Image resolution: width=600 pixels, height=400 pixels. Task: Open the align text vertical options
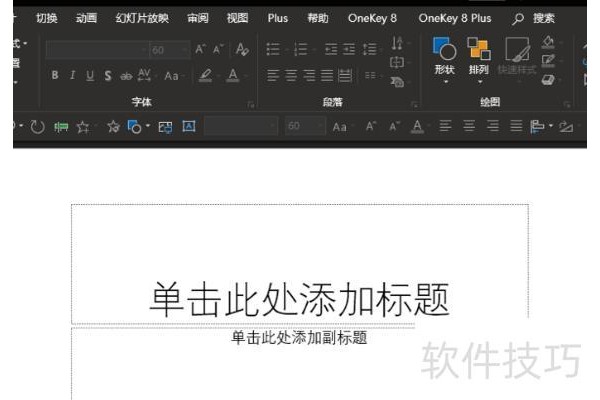click(x=397, y=62)
